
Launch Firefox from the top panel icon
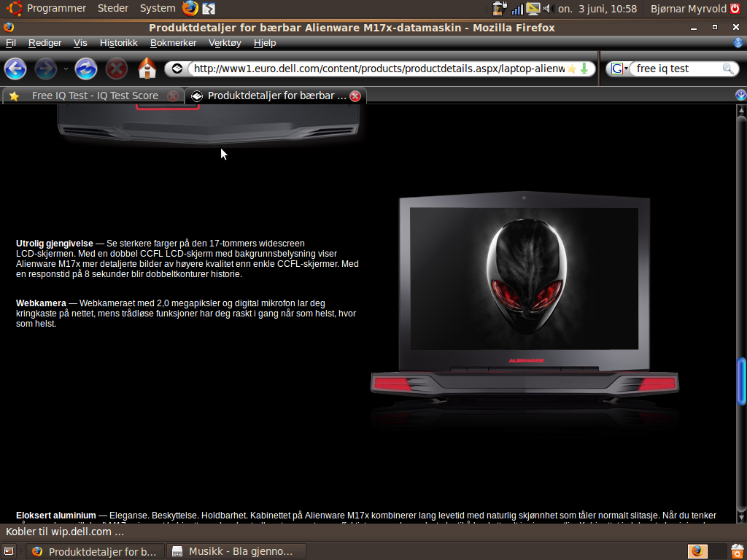190,8
